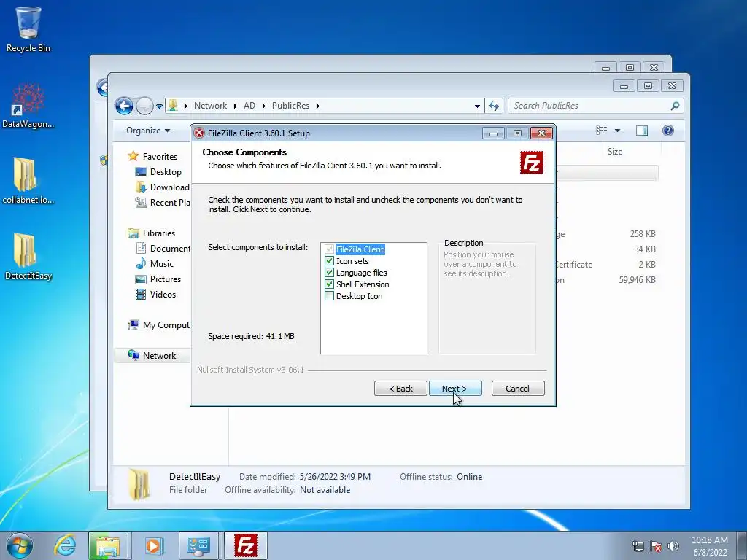Select the DetectItEasy folder on desktop
The width and height of the screenshot is (747, 560).
[28, 257]
